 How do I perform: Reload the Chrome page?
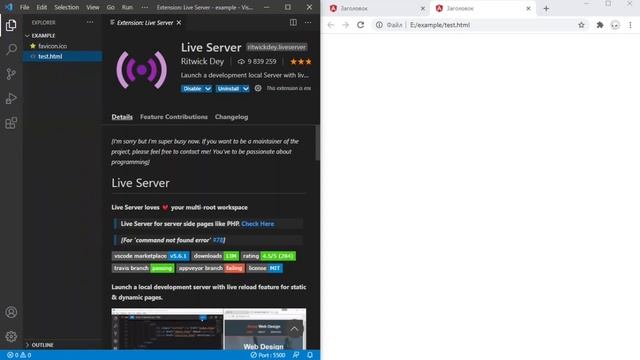[360, 25]
